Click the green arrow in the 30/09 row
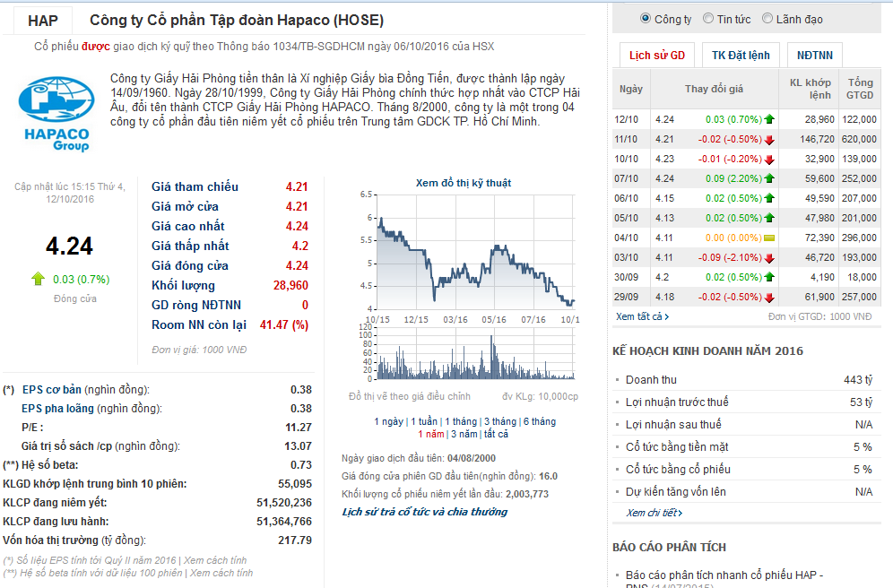 769,277
